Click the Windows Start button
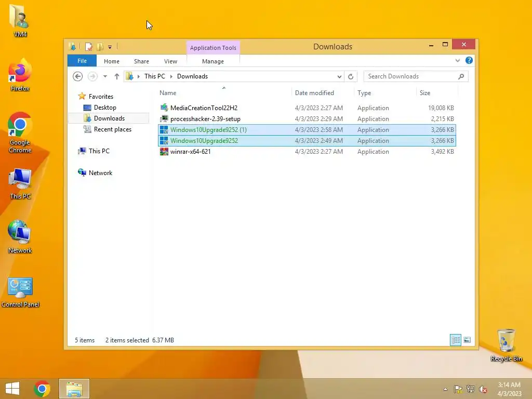 pyautogui.click(x=12, y=389)
